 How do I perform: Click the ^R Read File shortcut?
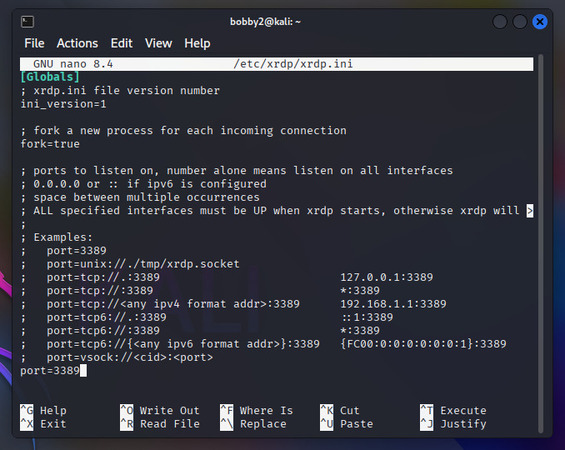[160, 424]
